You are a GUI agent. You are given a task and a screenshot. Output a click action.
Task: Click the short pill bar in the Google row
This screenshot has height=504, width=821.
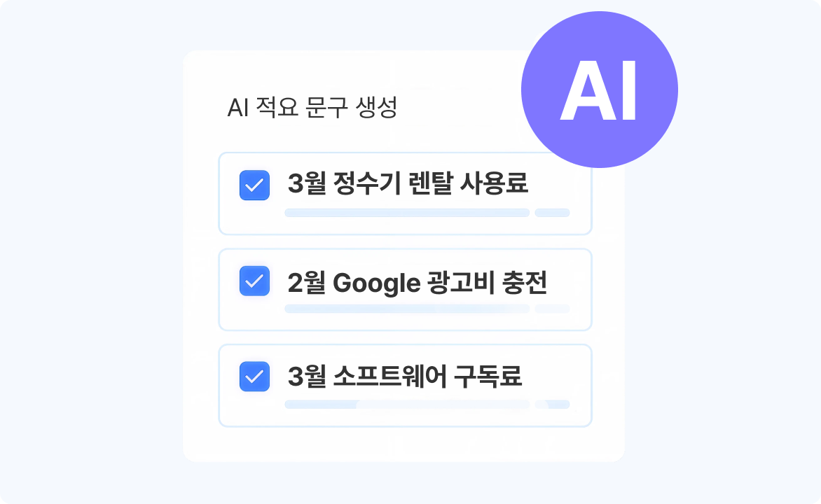pyautogui.click(x=552, y=309)
